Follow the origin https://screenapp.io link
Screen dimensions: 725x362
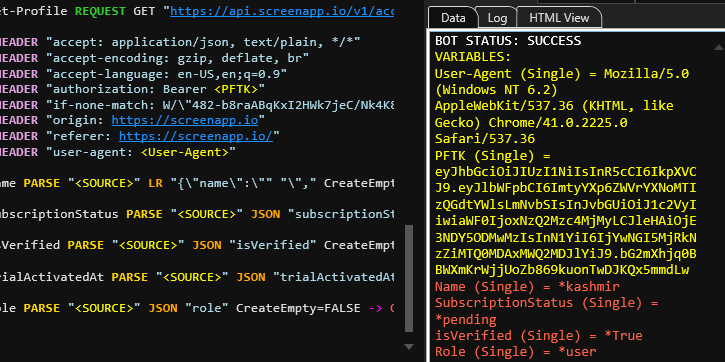point(184,120)
